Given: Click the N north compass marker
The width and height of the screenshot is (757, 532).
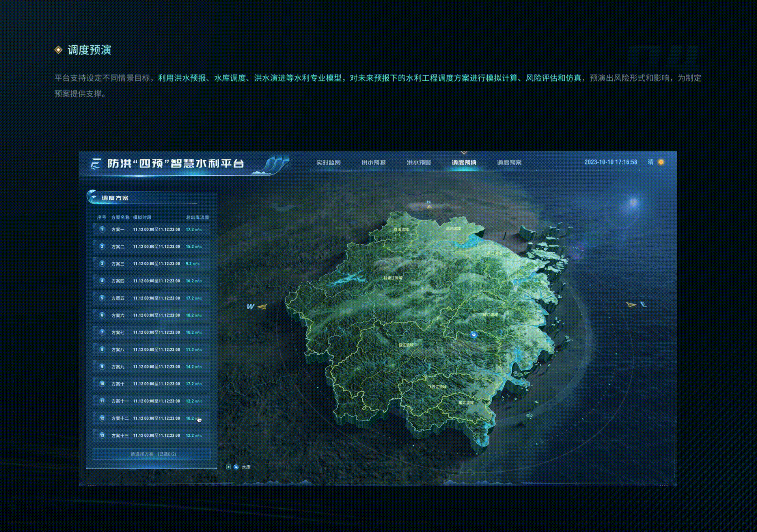Looking at the screenshot, I should [x=429, y=204].
